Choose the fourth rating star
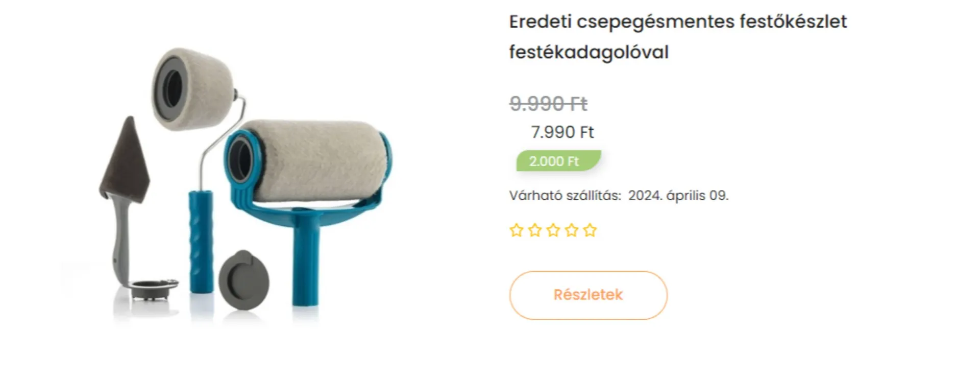The height and width of the screenshot is (377, 980). (572, 230)
